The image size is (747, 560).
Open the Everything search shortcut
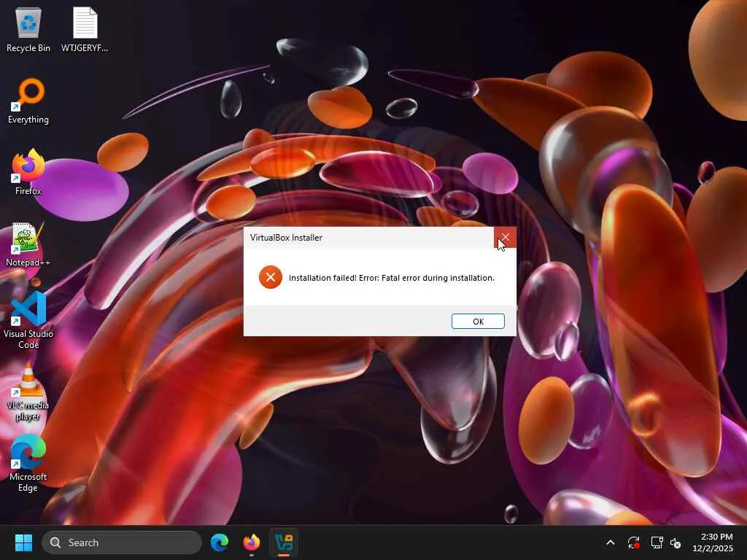tap(28, 101)
